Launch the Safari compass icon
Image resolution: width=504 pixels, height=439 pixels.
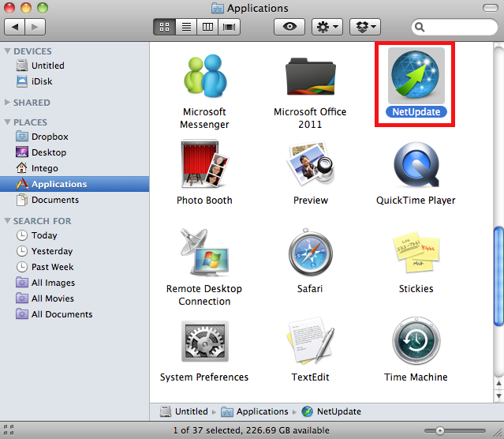310,253
